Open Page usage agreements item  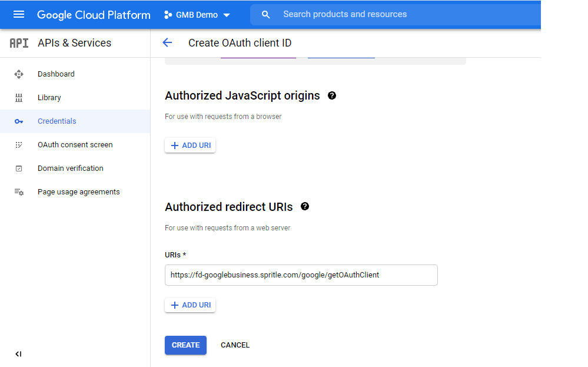pos(75,192)
